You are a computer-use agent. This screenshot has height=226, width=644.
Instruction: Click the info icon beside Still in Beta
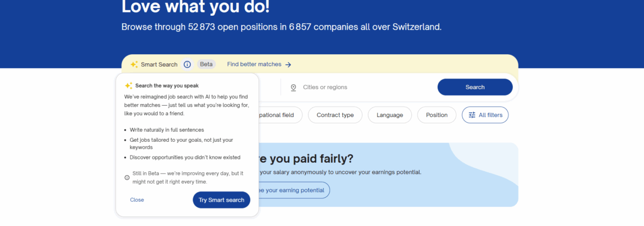(x=127, y=177)
